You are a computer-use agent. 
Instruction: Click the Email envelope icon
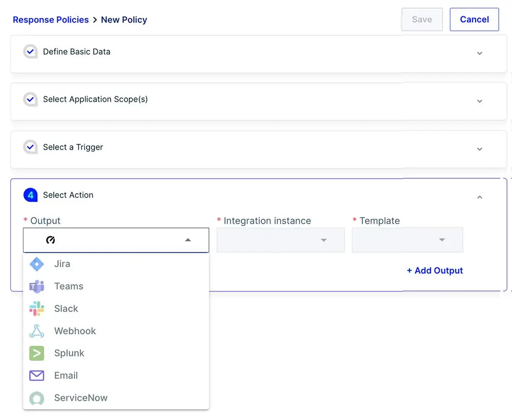pos(36,375)
